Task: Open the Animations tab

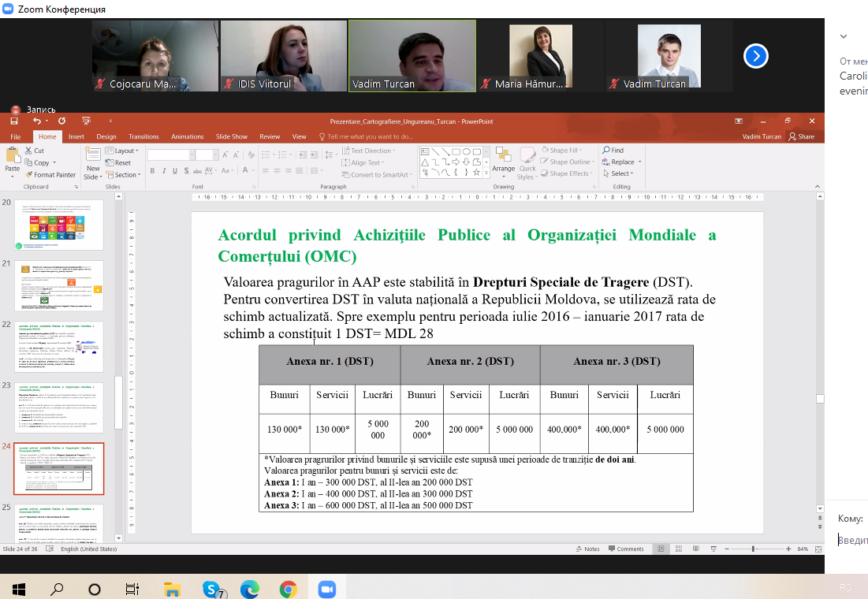Action: (x=187, y=136)
